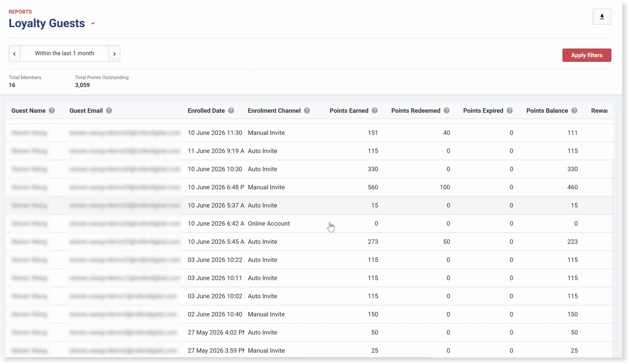The width and height of the screenshot is (629, 364).
Task: Click Points Balance value 330
Action: pyautogui.click(x=572, y=169)
